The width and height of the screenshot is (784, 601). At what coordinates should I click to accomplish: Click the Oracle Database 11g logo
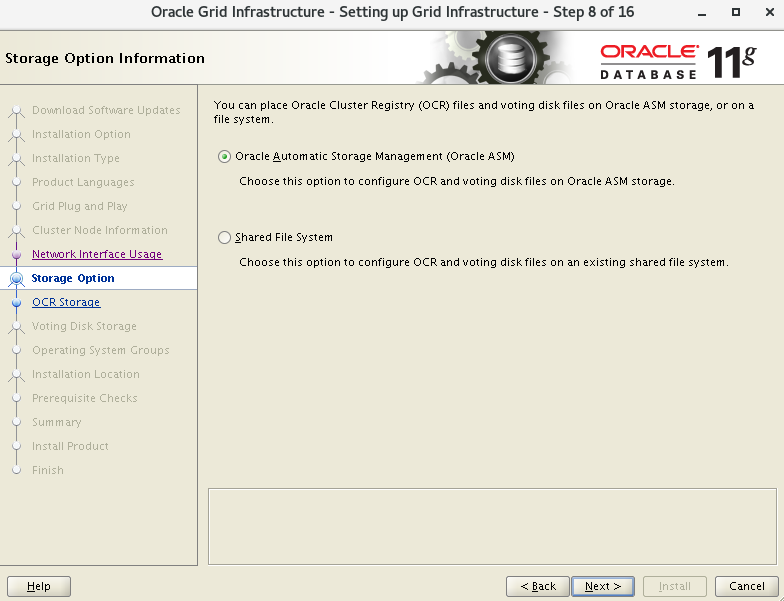tap(678, 62)
